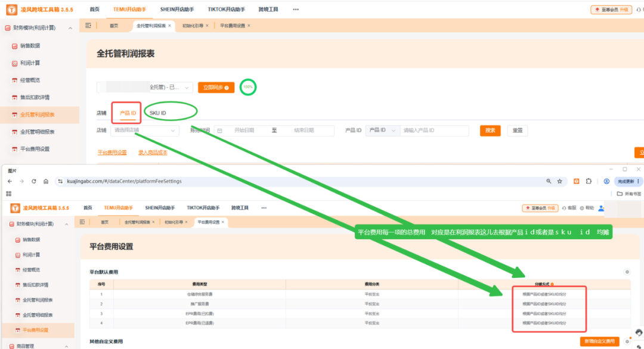
Task: Click the orange 搜索 button
Action: point(490,130)
